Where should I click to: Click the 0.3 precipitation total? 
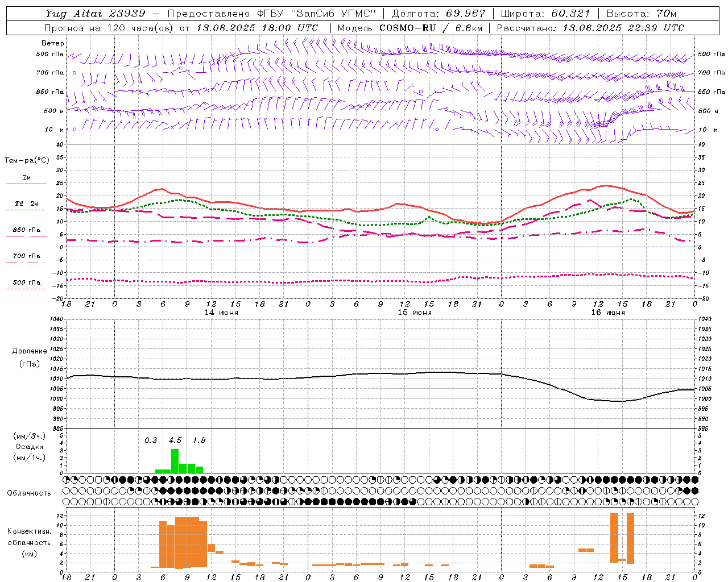point(151,440)
